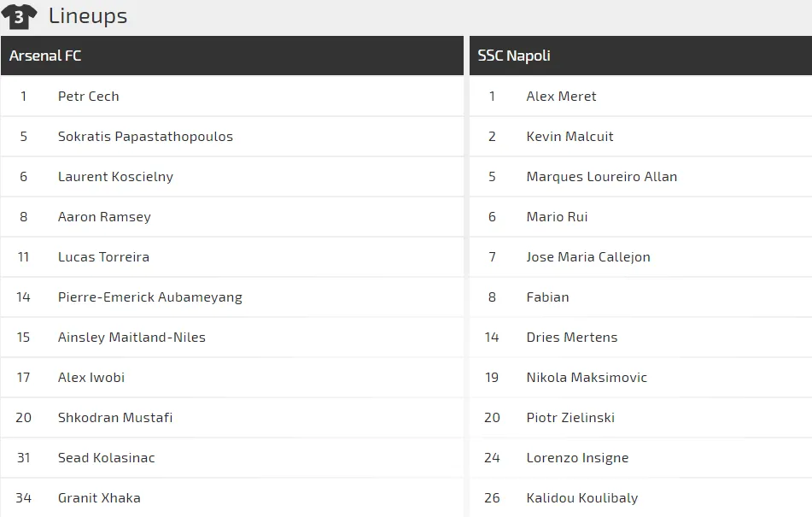This screenshot has width=812, height=517.
Task: Select Aaron Ramsey from the lineup
Action: coord(104,217)
